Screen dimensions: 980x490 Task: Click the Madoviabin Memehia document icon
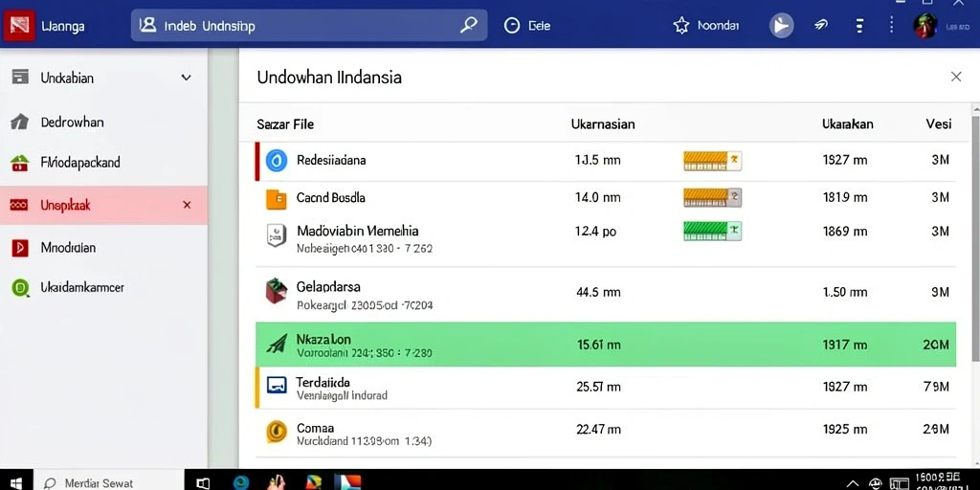(277, 235)
